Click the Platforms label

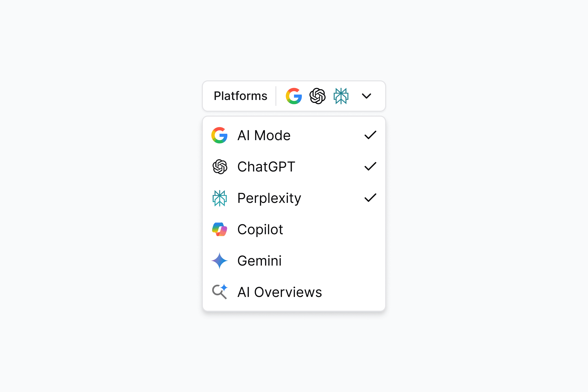pyautogui.click(x=240, y=96)
